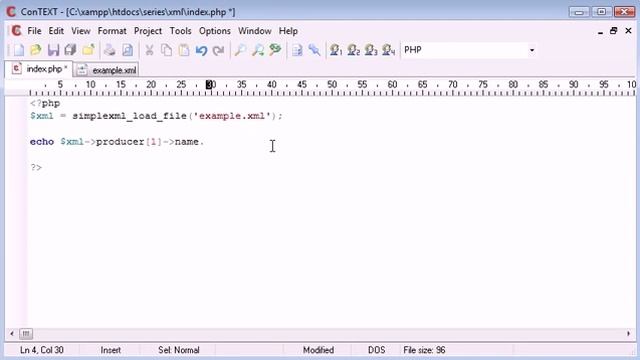Image resolution: width=640 pixels, height=360 pixels.
Task: Run user command 4 icon
Action: pyautogui.click(x=389, y=50)
